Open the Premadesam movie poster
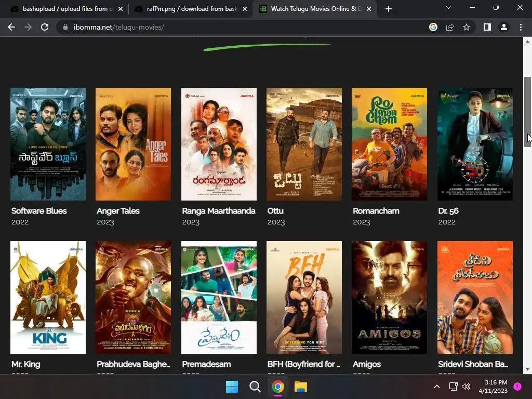Viewport: 532px width, 399px height. [x=219, y=298]
